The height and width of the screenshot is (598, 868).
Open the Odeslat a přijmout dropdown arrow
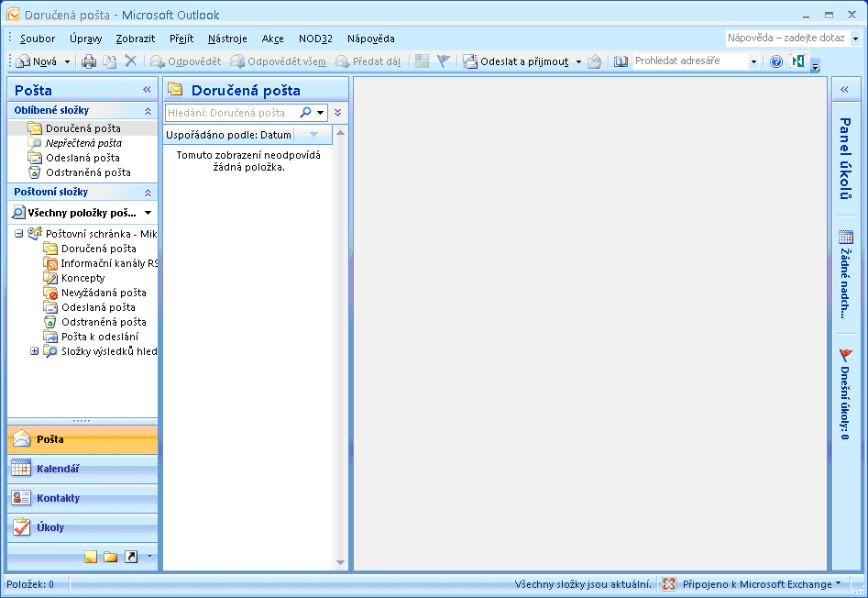[x=578, y=61]
